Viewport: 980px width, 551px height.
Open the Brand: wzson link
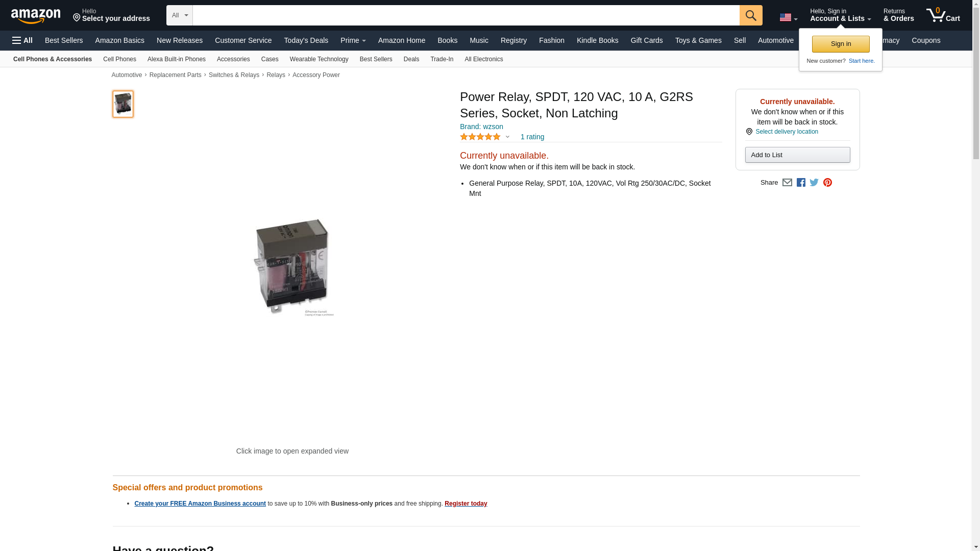click(x=481, y=127)
